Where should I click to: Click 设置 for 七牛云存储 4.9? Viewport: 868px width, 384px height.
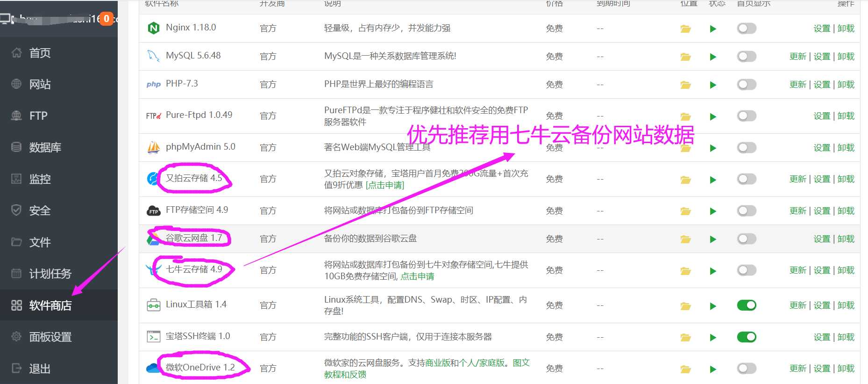(x=822, y=270)
